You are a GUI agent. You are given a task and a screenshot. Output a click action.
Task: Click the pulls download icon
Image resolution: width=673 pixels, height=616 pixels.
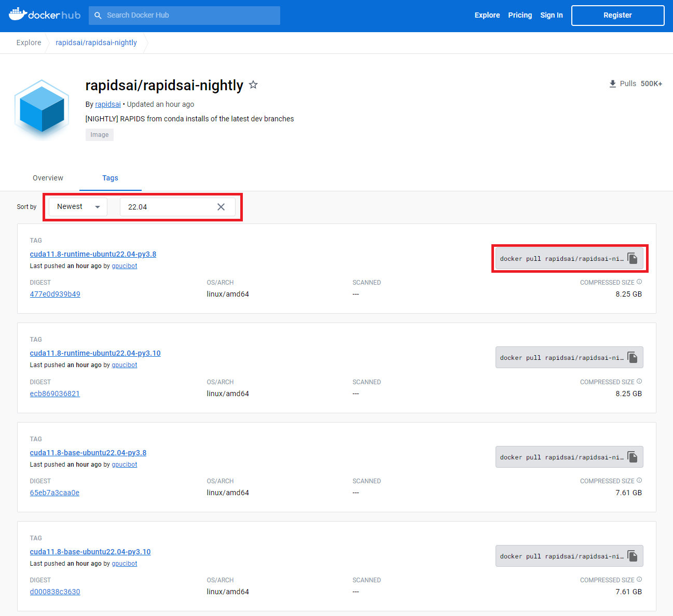click(x=613, y=83)
